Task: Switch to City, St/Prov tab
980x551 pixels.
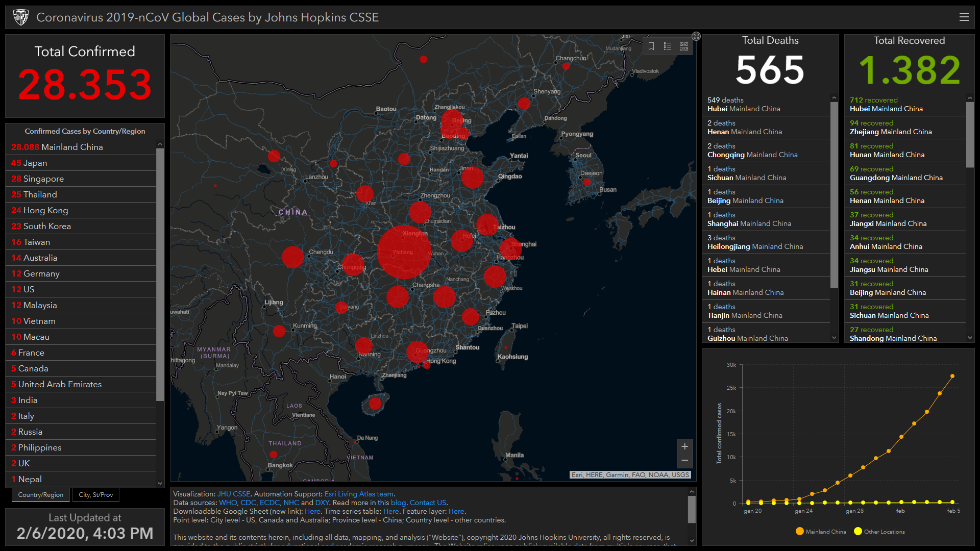Action: [96, 495]
